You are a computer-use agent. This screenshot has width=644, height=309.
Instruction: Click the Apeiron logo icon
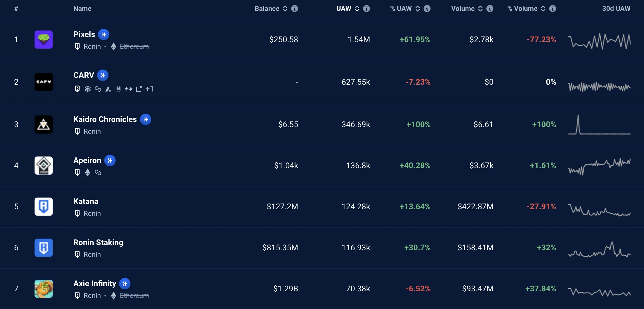(x=43, y=166)
